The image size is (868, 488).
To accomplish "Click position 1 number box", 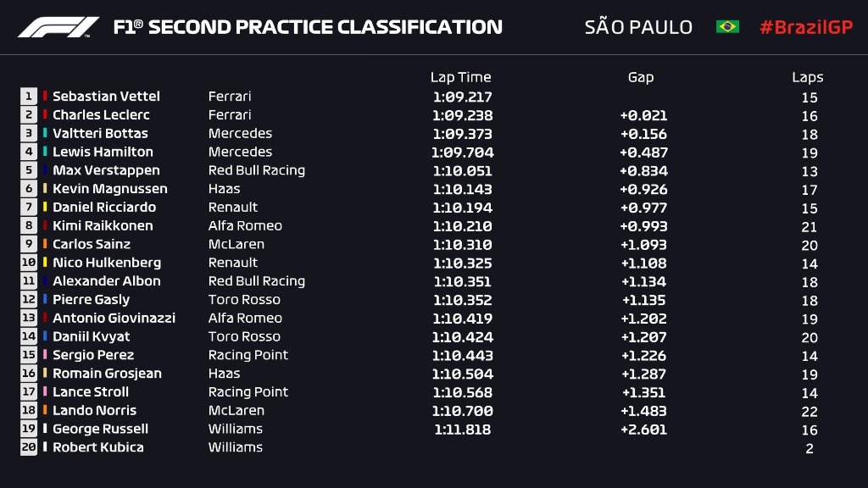I will [x=29, y=97].
